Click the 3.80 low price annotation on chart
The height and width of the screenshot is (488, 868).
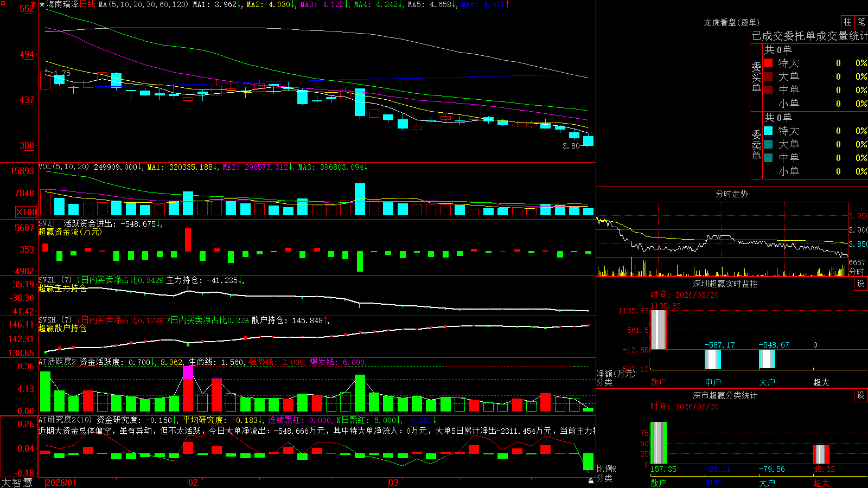pos(571,146)
